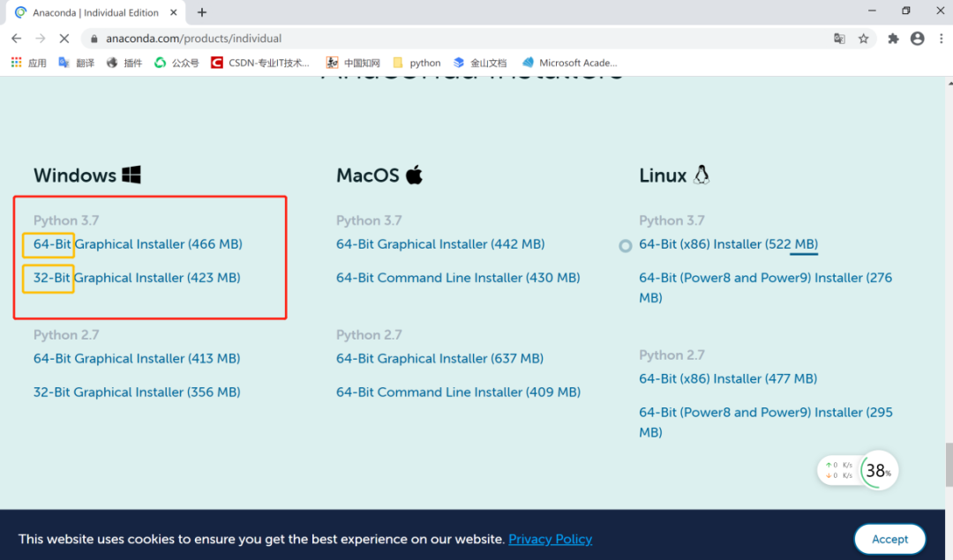Screen dimensions: 953x560
Task: Click the address bar URL field
Action: (x=461, y=38)
